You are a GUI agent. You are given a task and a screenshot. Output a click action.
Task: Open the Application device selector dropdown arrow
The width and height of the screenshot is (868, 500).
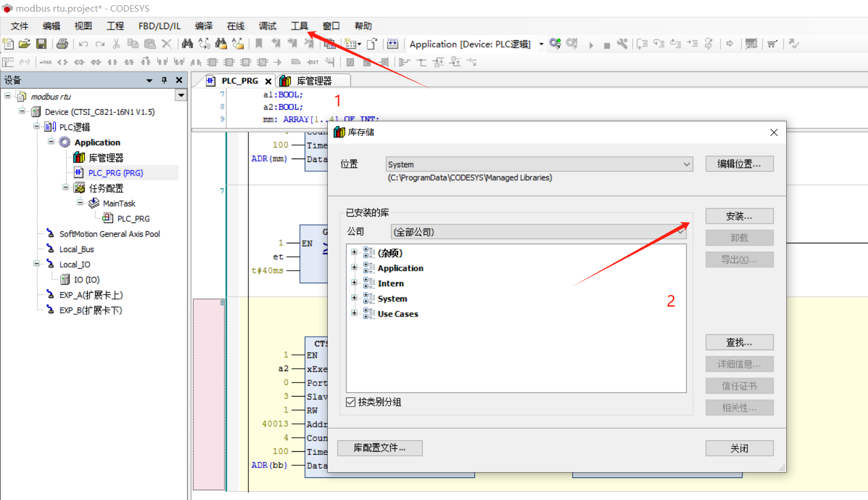coord(541,44)
